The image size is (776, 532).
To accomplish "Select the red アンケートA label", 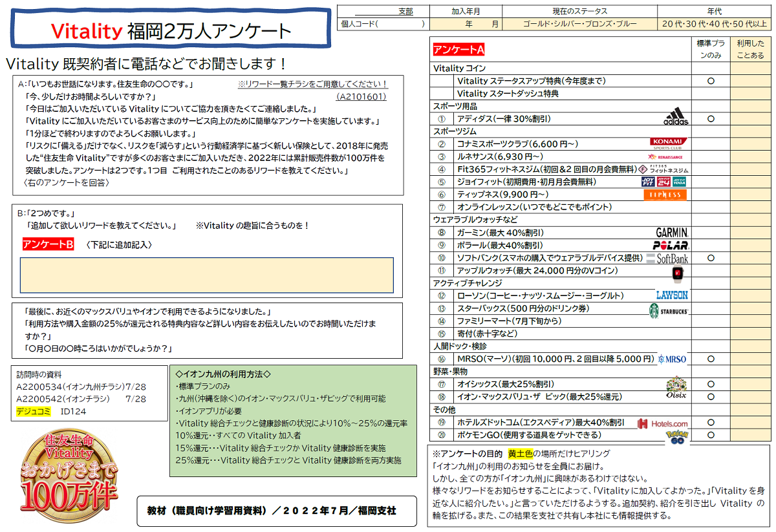I will (x=459, y=50).
